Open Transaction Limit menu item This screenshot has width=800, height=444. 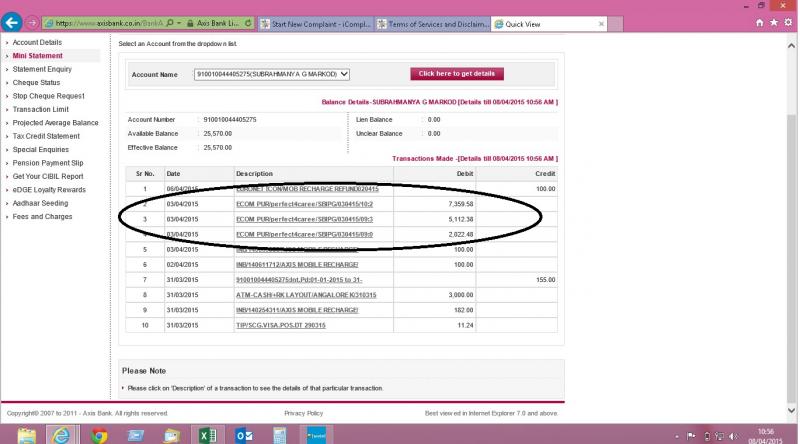(x=40, y=109)
